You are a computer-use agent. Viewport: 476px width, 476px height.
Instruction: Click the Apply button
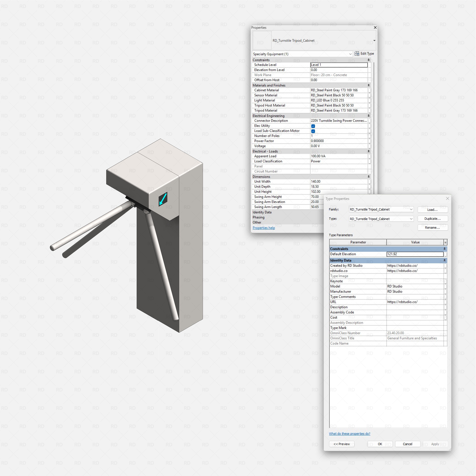pos(435,444)
